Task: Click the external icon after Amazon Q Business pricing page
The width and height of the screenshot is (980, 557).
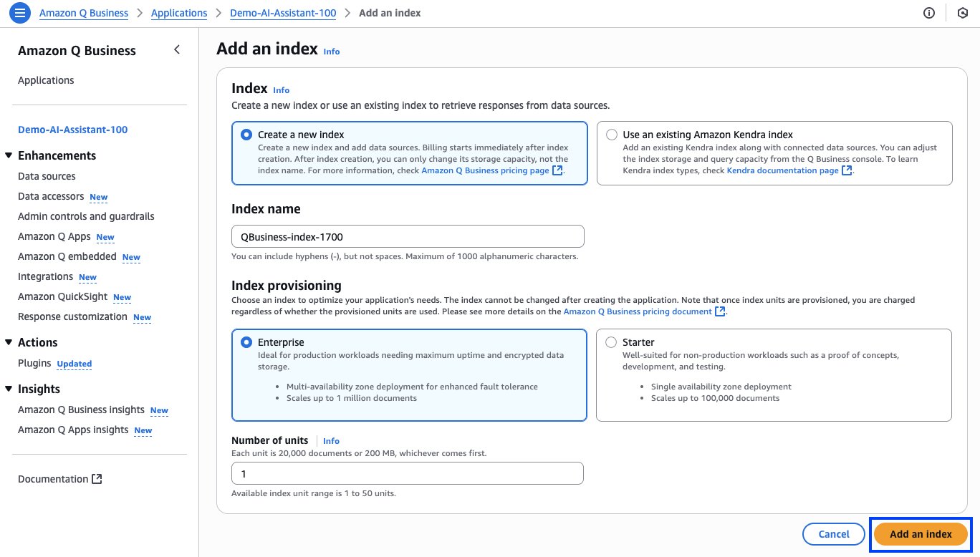Action: pyautogui.click(x=557, y=170)
